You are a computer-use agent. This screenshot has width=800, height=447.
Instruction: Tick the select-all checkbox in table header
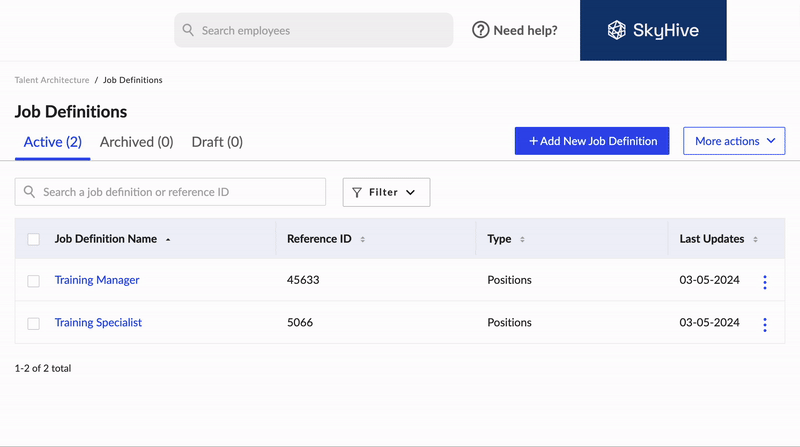[34, 239]
